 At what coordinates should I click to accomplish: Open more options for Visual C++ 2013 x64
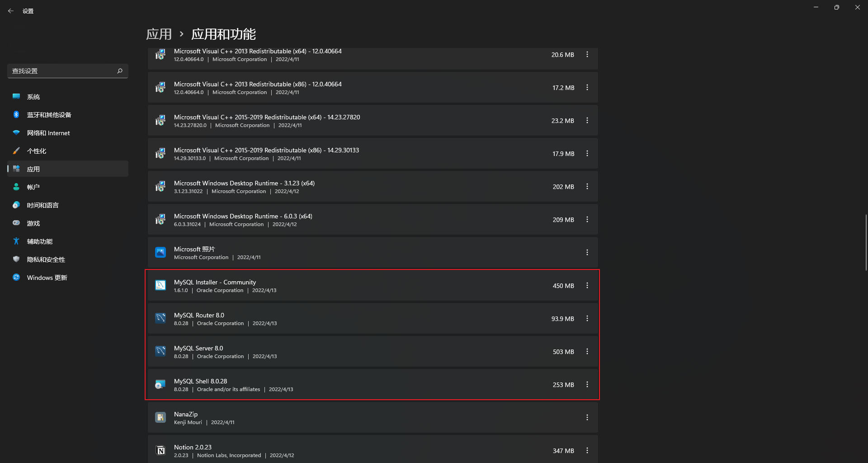click(587, 54)
